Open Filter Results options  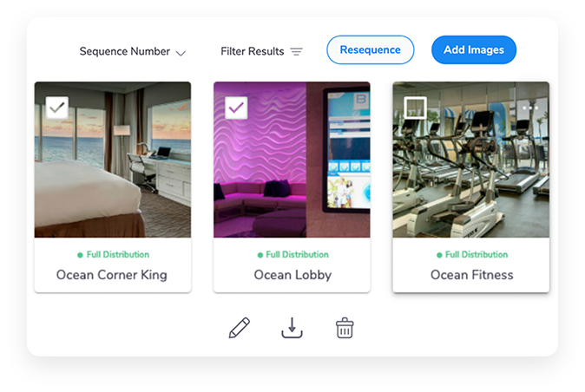pyautogui.click(x=261, y=51)
